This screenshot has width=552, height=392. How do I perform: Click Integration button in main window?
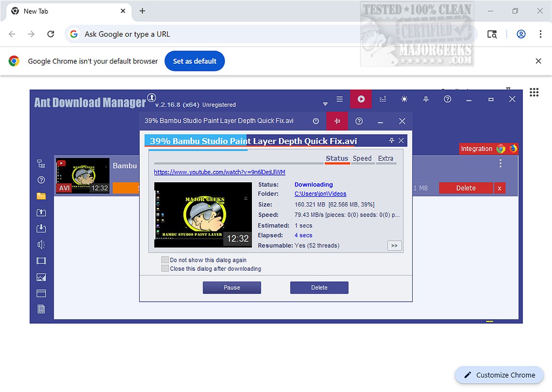[x=476, y=149]
